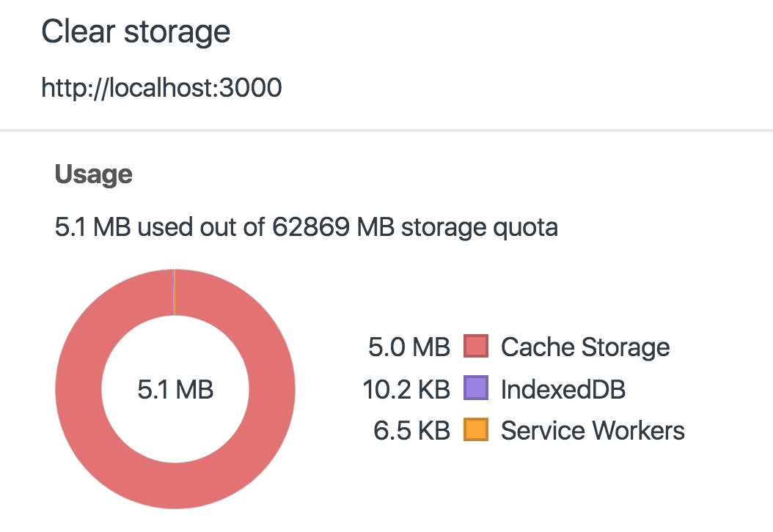Click the http://localhost:3000 origin text
The width and height of the screenshot is (773, 532).
[161, 88]
